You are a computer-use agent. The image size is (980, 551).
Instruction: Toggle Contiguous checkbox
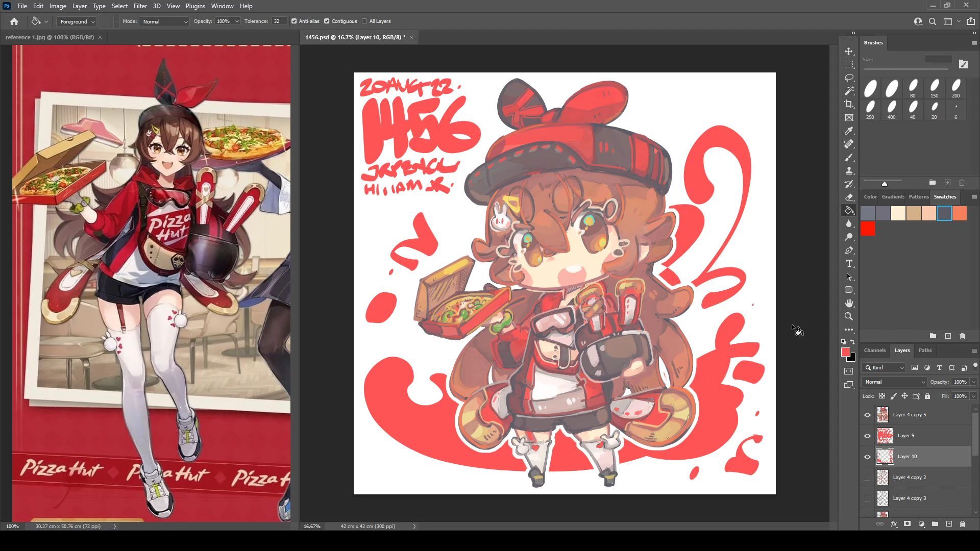tap(327, 21)
